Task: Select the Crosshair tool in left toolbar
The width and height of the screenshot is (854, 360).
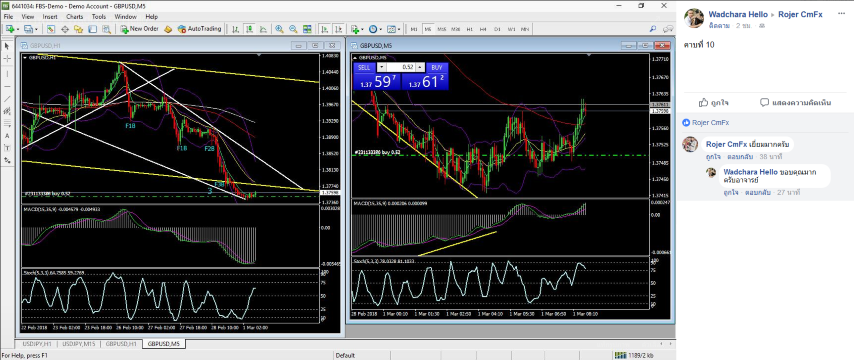Action: (x=7, y=58)
